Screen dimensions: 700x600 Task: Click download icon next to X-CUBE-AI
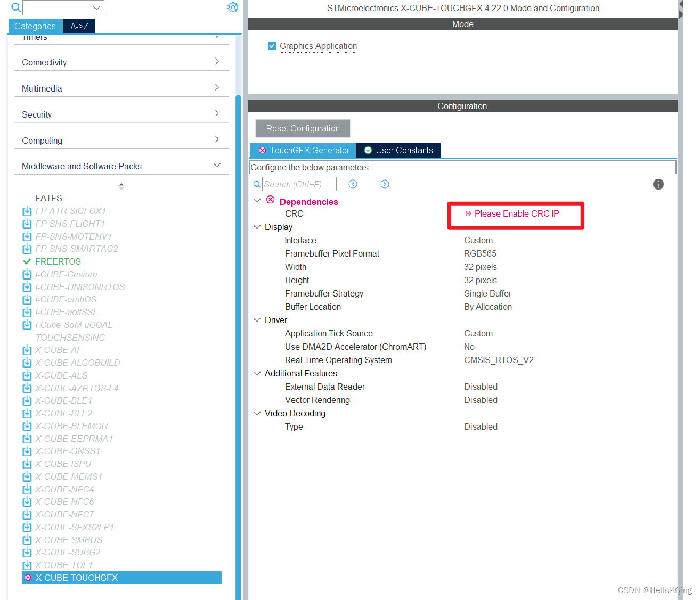coord(27,350)
